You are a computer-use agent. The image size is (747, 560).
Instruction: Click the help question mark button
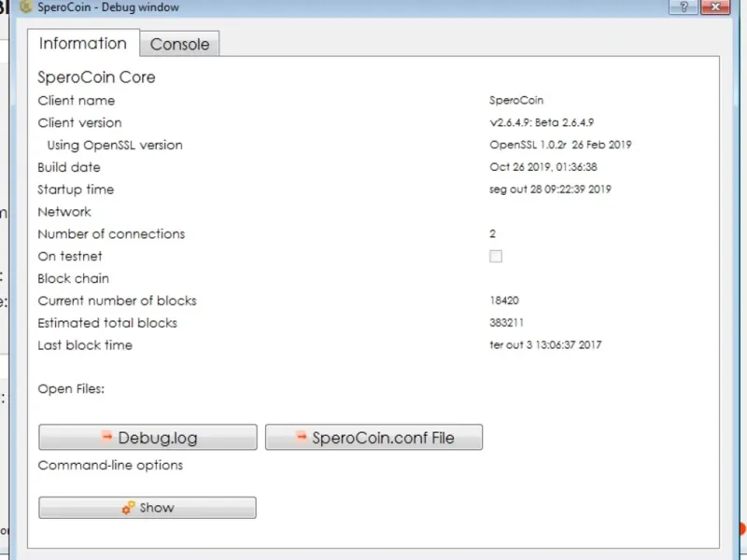(x=684, y=7)
